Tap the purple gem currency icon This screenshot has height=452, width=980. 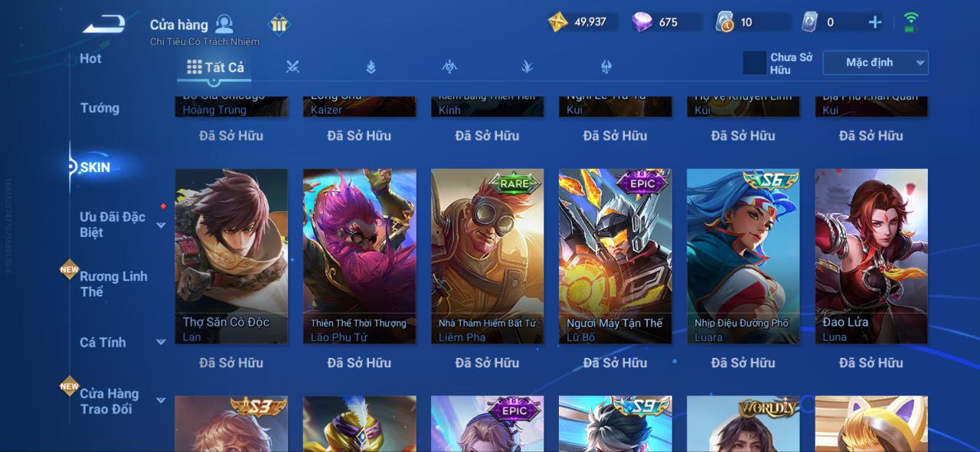pos(642,22)
